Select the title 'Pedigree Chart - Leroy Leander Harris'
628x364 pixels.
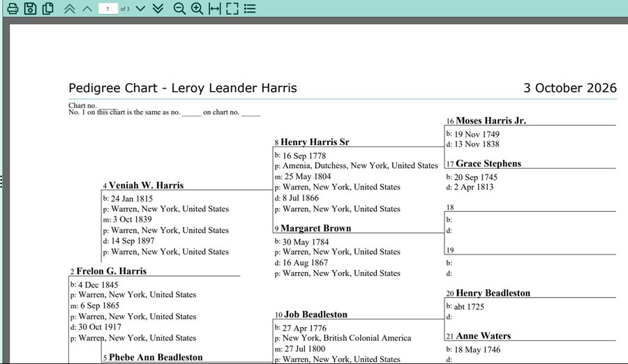[183, 88]
